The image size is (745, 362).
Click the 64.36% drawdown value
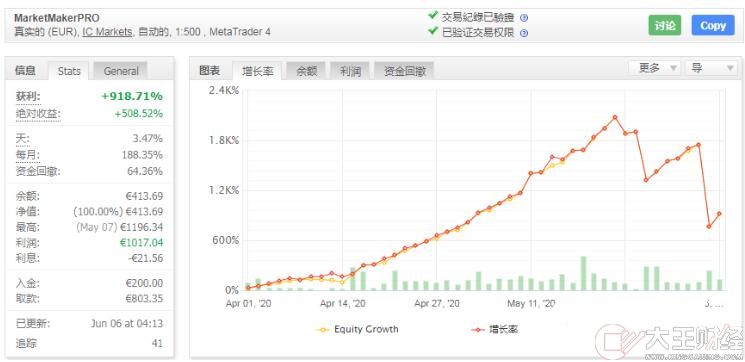coord(144,171)
